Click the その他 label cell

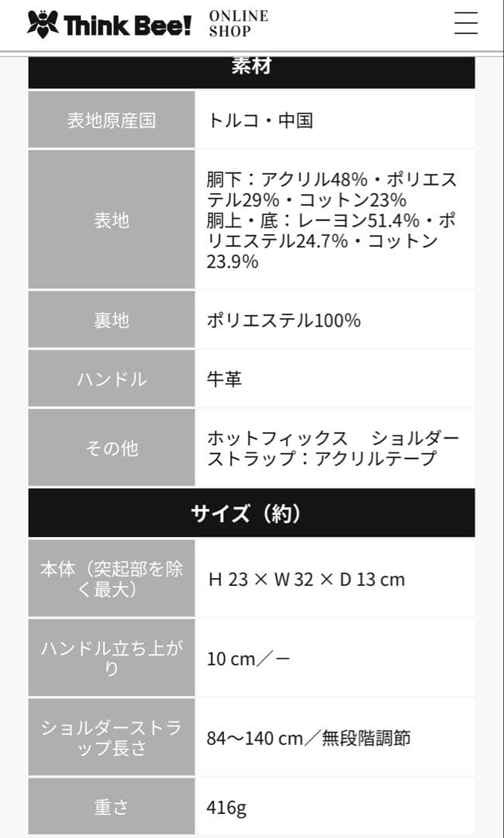112,448
